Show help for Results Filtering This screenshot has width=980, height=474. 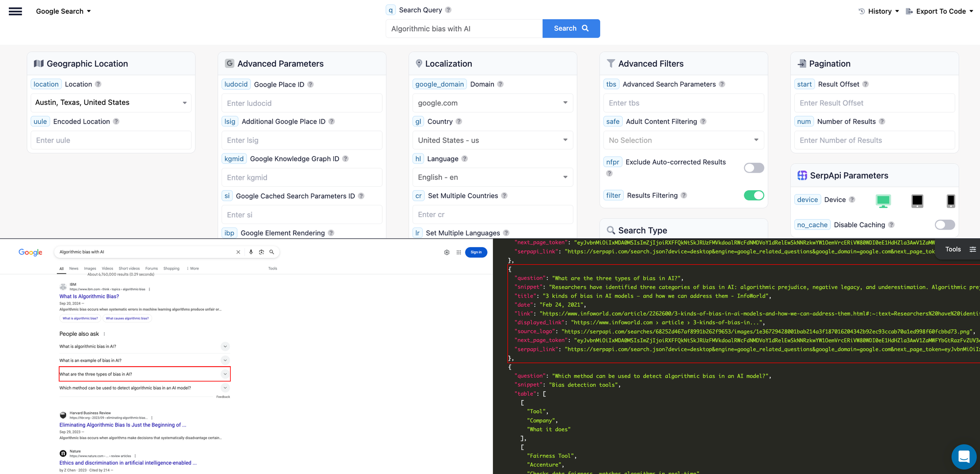[684, 196]
